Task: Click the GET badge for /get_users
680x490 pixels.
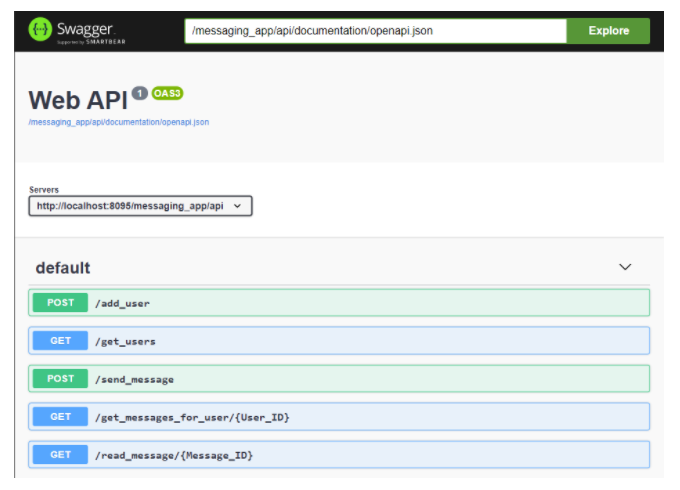Action: tap(60, 341)
